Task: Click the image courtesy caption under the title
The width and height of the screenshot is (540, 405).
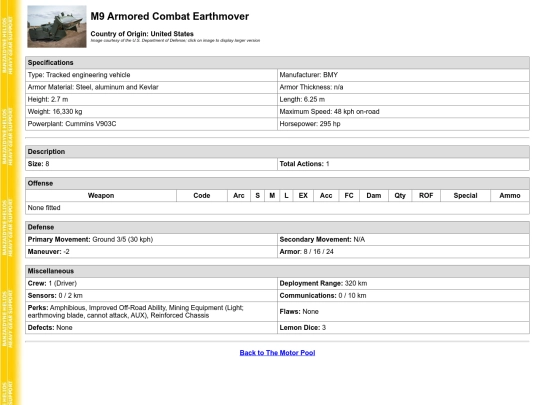Action: click(x=175, y=40)
